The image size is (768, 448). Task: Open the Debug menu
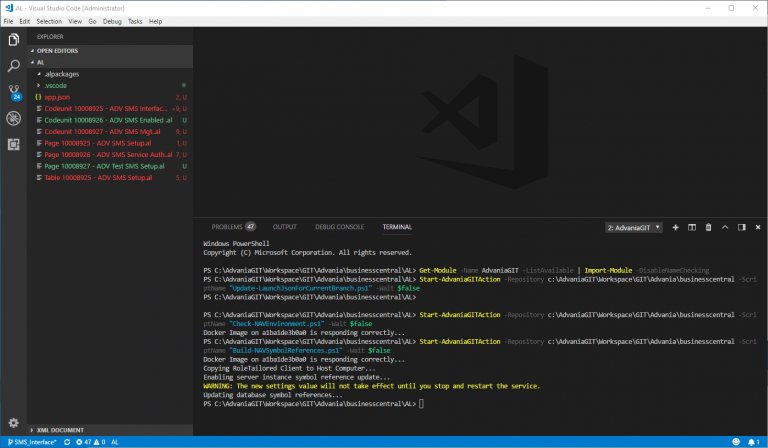[x=113, y=21]
